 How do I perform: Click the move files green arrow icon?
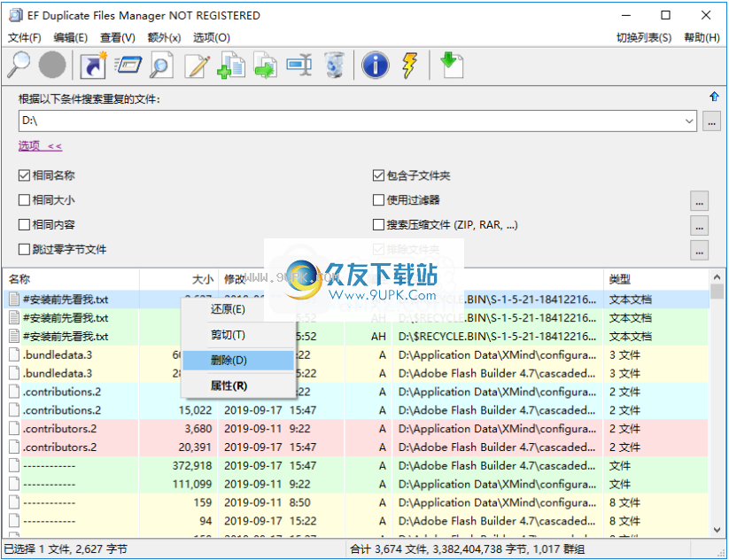click(x=266, y=65)
